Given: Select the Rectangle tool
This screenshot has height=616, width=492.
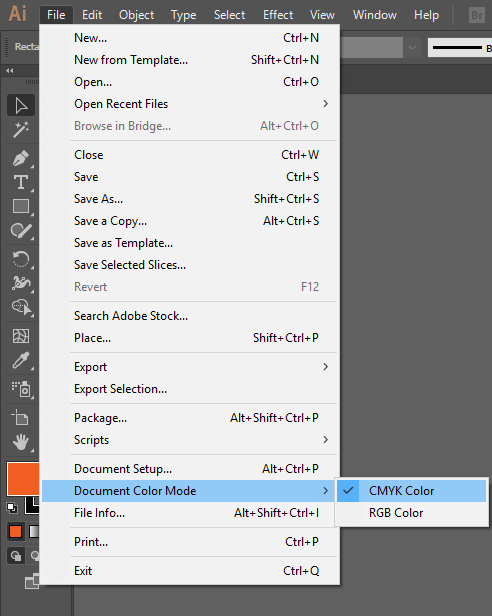Looking at the screenshot, I should [x=21, y=206].
